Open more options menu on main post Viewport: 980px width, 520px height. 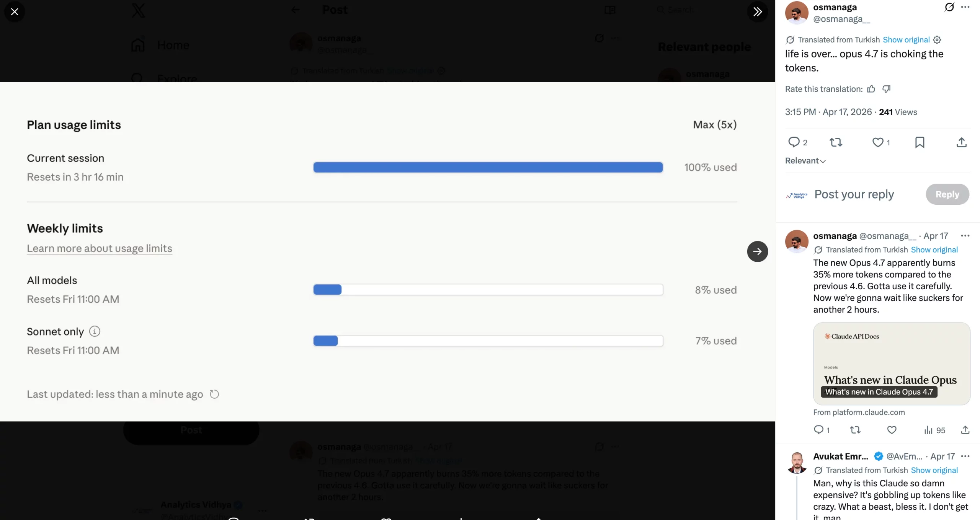(965, 7)
